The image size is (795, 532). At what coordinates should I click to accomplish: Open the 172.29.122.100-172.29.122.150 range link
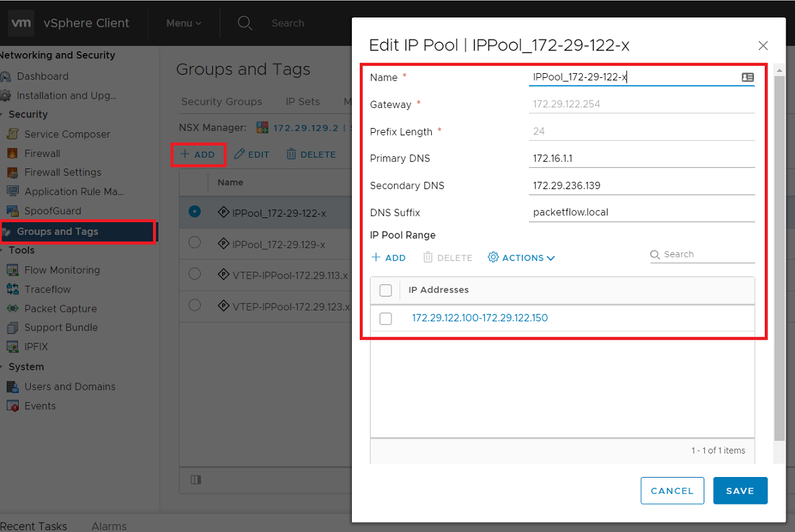pyautogui.click(x=479, y=318)
